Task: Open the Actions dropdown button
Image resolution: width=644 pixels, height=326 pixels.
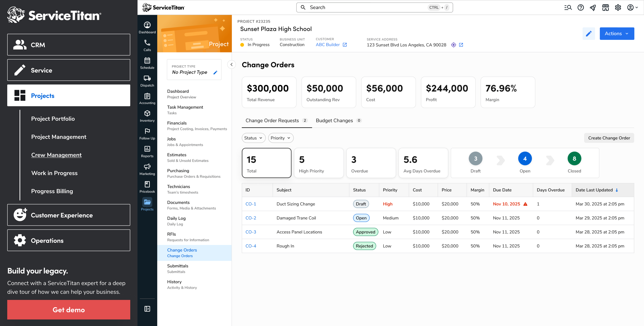Action: [617, 34]
